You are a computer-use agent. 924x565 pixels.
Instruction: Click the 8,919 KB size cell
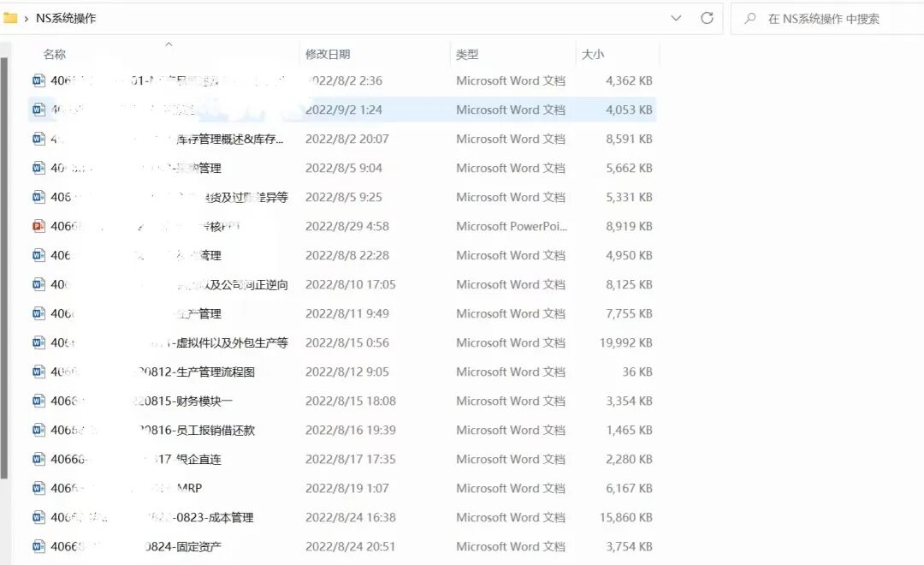629,226
